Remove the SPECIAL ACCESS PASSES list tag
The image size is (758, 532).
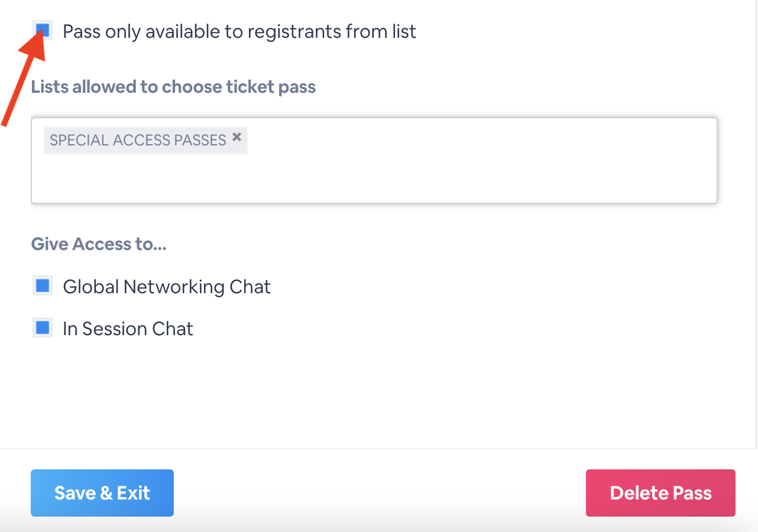tap(237, 137)
